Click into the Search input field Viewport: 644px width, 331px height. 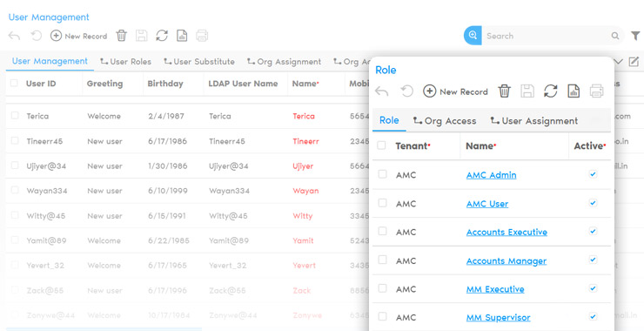(547, 36)
